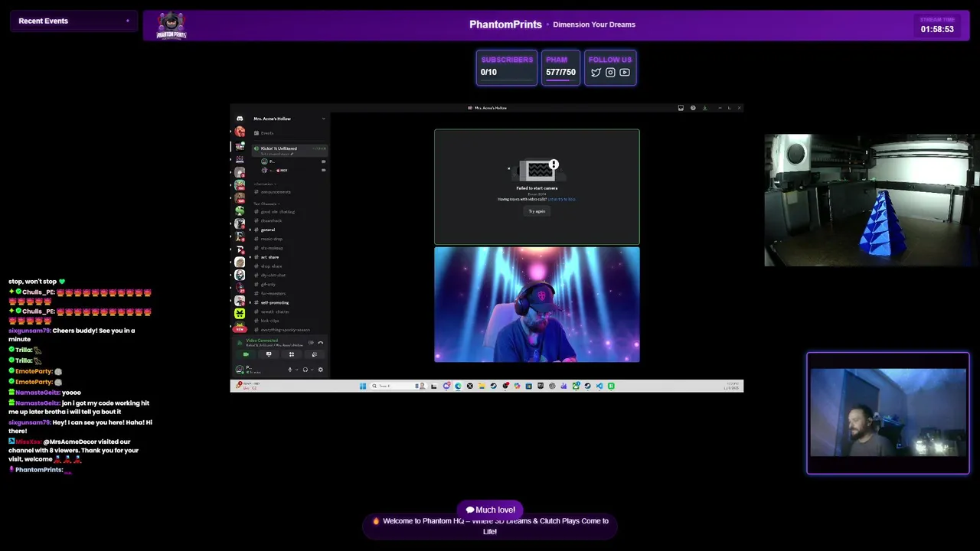The width and height of the screenshot is (980, 551).
Task: Select the Kickin' It Unfiltered voice channel
Action: pyautogui.click(x=289, y=150)
